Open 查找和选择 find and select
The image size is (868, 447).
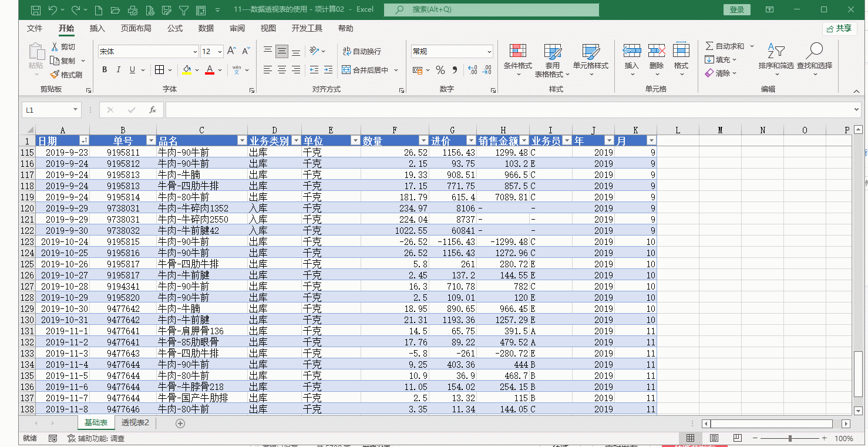pyautogui.click(x=815, y=60)
